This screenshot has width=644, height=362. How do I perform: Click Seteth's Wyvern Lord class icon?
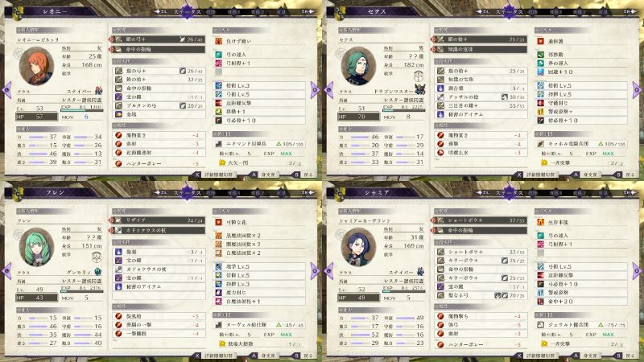click(x=419, y=90)
